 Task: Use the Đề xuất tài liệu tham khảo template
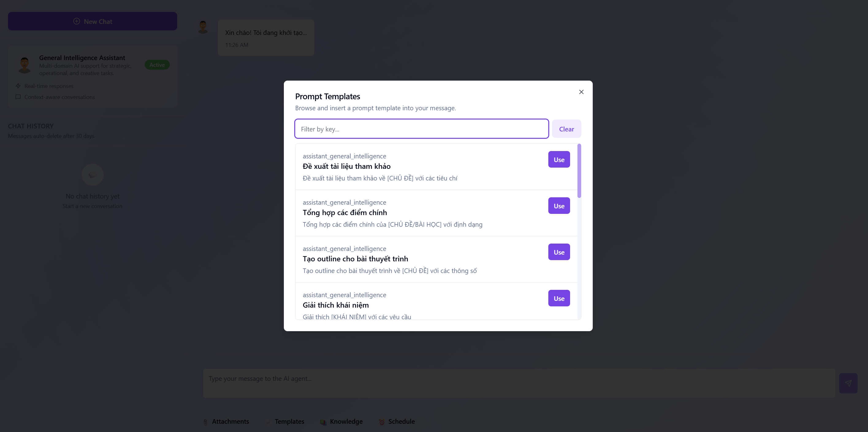coord(559,160)
